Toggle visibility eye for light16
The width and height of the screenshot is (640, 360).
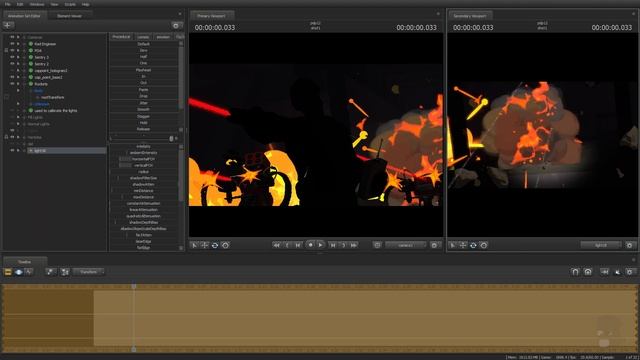(12, 151)
